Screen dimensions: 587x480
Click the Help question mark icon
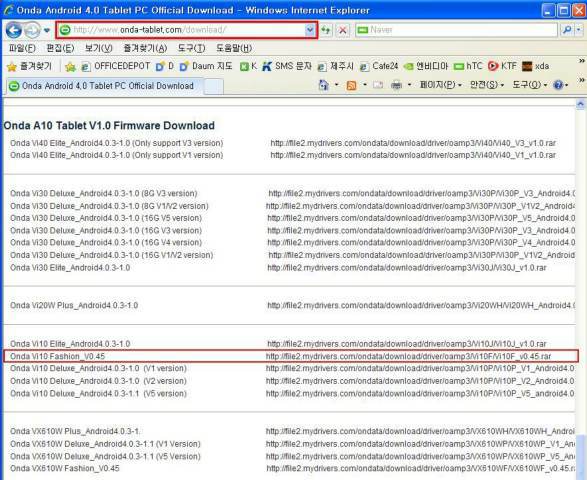tap(558, 85)
